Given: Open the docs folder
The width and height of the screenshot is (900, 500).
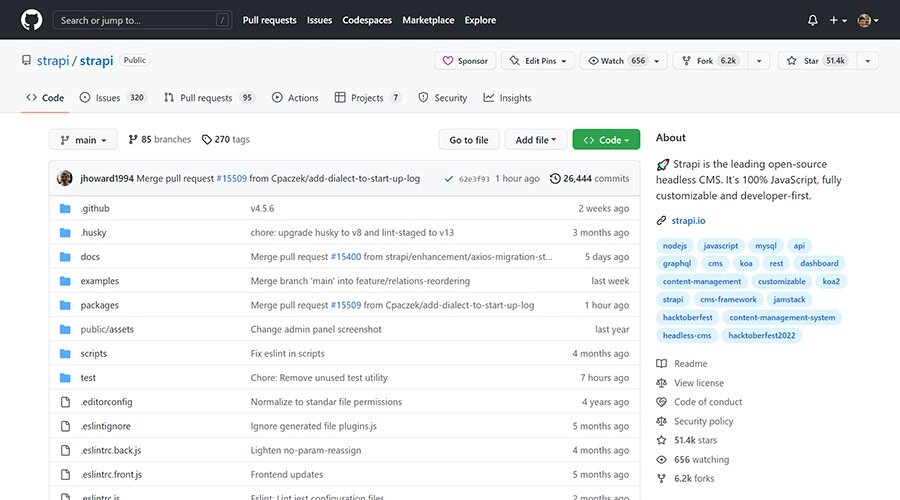Looking at the screenshot, I should tap(90, 257).
